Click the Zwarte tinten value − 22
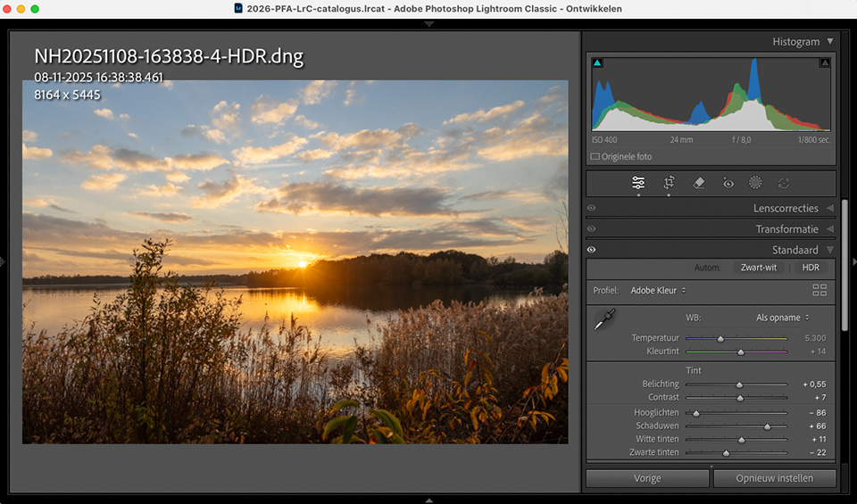Viewport: 857px width, 504px height. [818, 452]
